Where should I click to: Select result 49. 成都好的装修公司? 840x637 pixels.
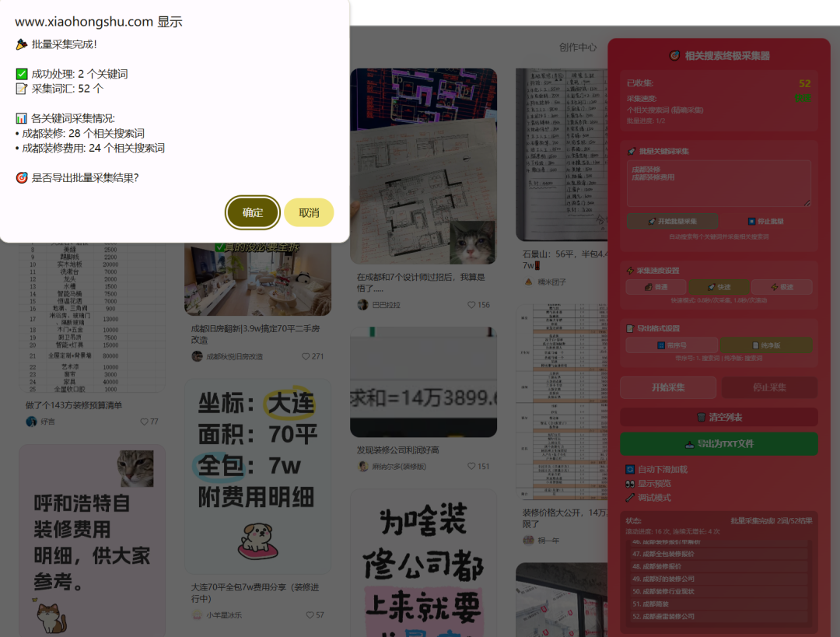click(719, 579)
